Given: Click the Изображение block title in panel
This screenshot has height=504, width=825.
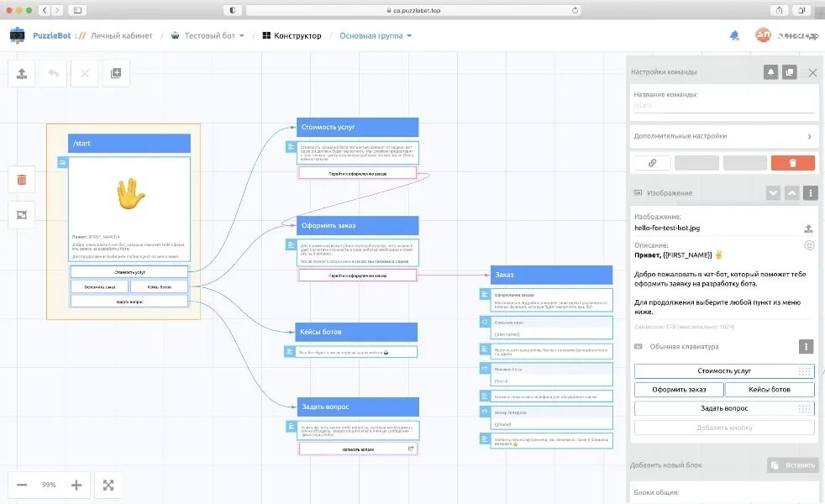Looking at the screenshot, I should 670,193.
